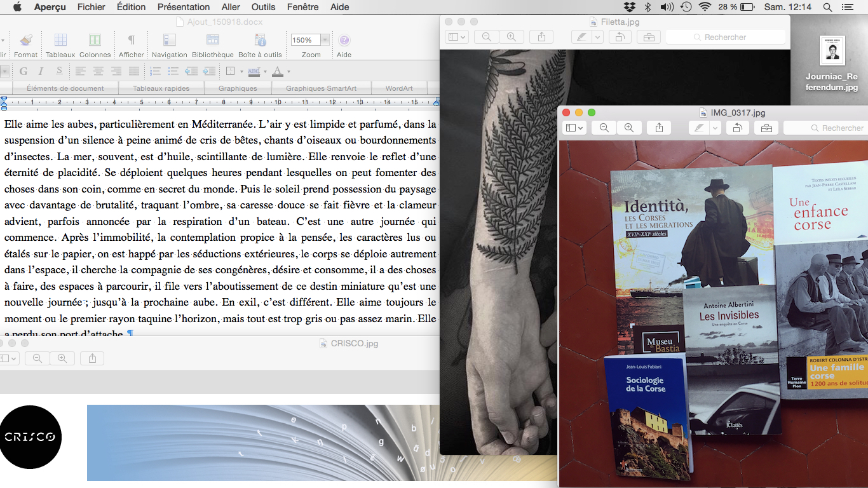This screenshot has width=868, height=488.
Task: Click Rechercher field in Filetta.jpg window
Action: tap(726, 37)
